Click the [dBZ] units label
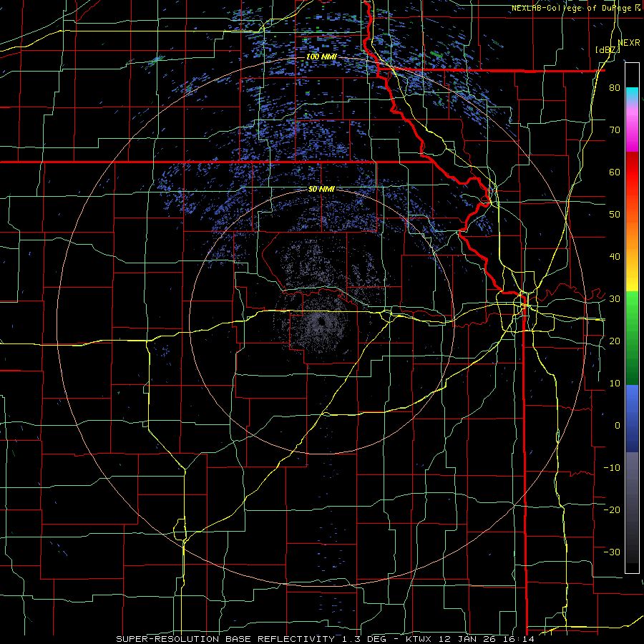 (x=608, y=50)
